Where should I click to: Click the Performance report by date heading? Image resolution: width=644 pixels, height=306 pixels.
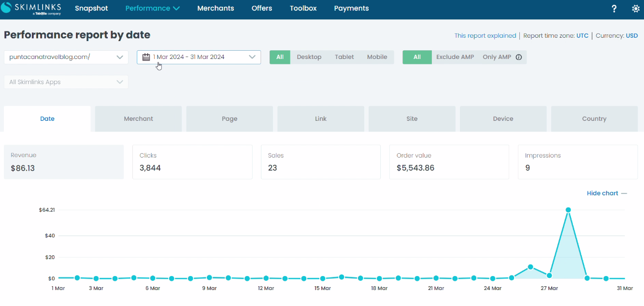[77, 35]
